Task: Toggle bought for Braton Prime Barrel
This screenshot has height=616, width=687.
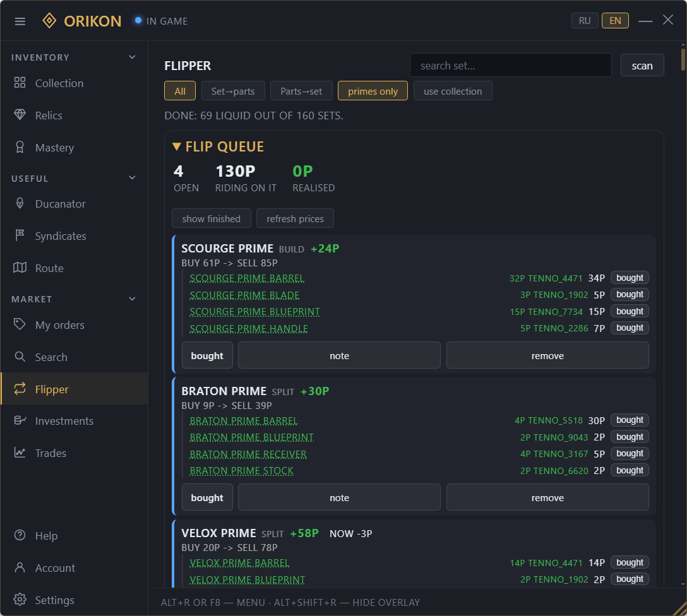Action: 630,420
